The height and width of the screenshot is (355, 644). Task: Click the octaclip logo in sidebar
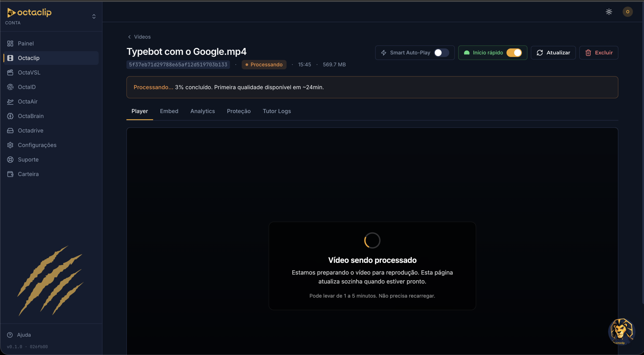pyautogui.click(x=29, y=12)
